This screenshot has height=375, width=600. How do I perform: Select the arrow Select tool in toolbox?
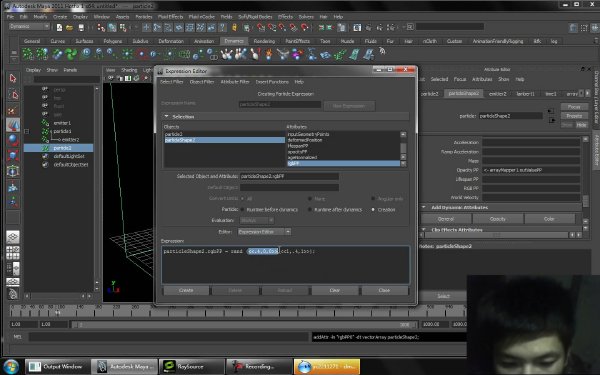13,78
